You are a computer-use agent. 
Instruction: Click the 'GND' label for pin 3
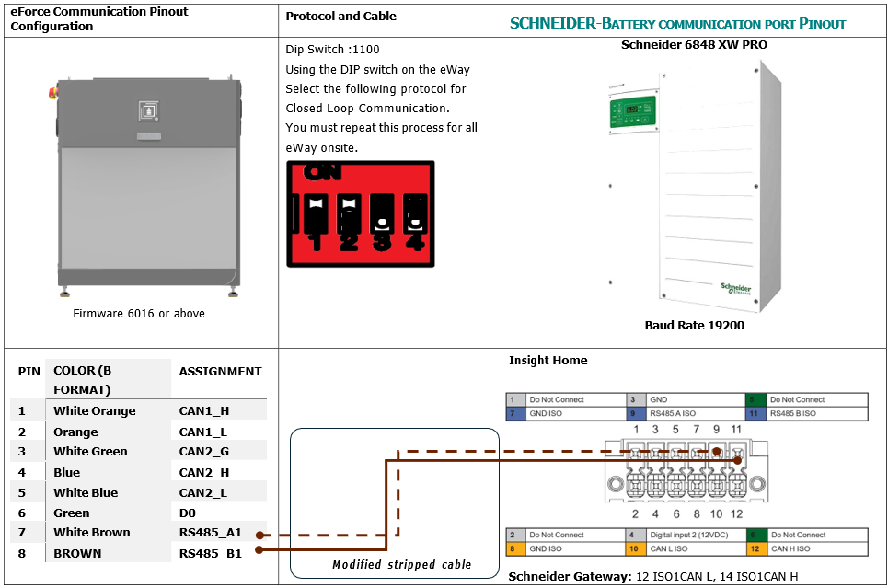[x=659, y=399]
